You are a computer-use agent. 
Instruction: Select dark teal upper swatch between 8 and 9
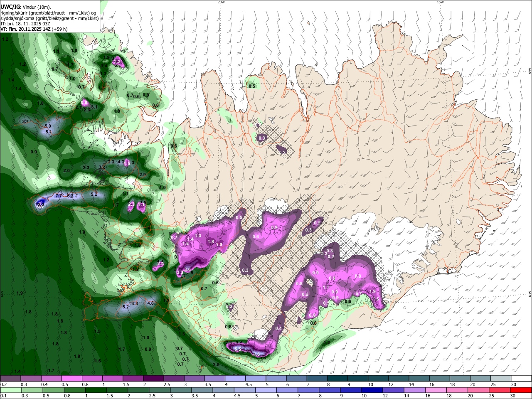click(x=337, y=379)
